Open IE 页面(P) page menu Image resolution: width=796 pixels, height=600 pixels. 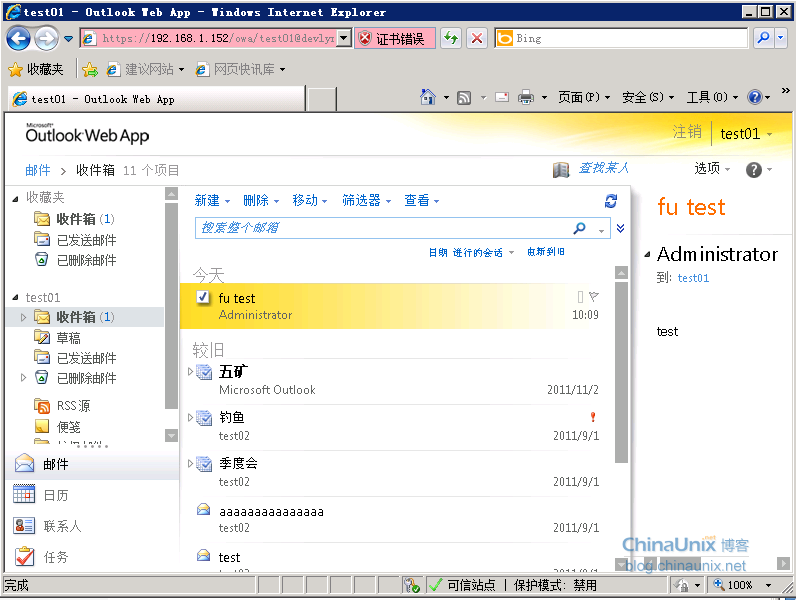click(584, 97)
